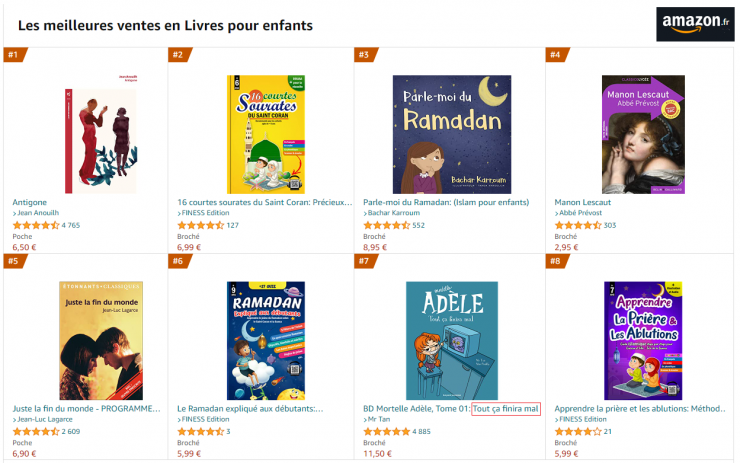Click the star rating for Antigone

[35, 225]
